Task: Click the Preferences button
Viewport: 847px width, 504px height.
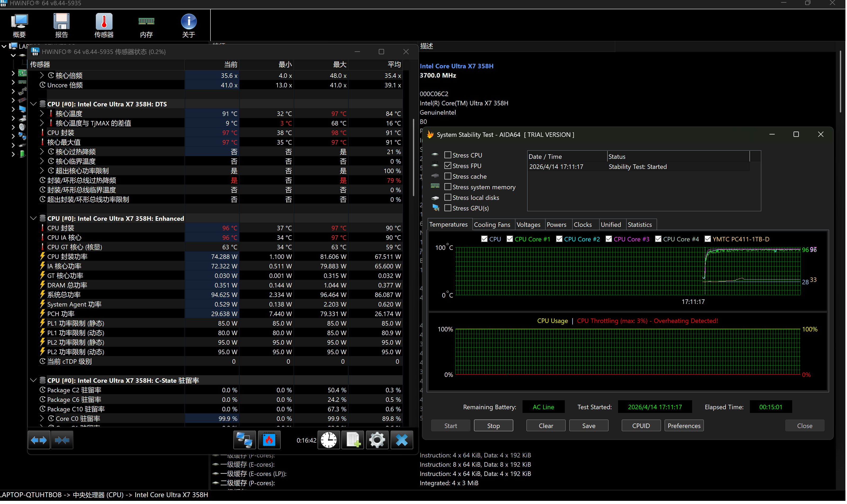Action: coord(684,426)
